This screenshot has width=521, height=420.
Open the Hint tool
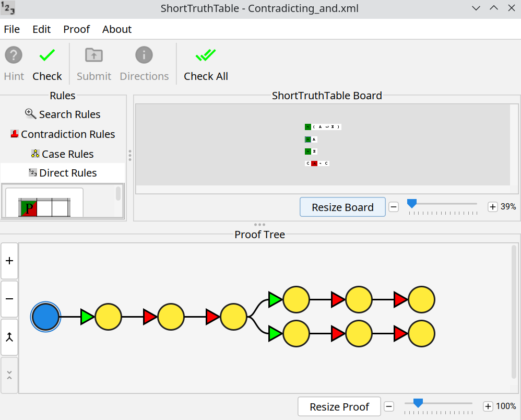(14, 62)
